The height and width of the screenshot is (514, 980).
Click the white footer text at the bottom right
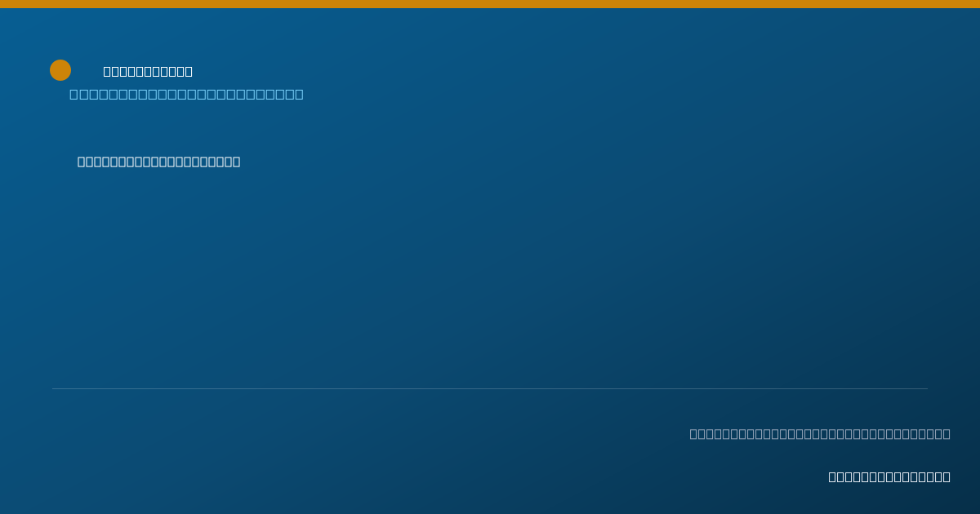pos(889,477)
